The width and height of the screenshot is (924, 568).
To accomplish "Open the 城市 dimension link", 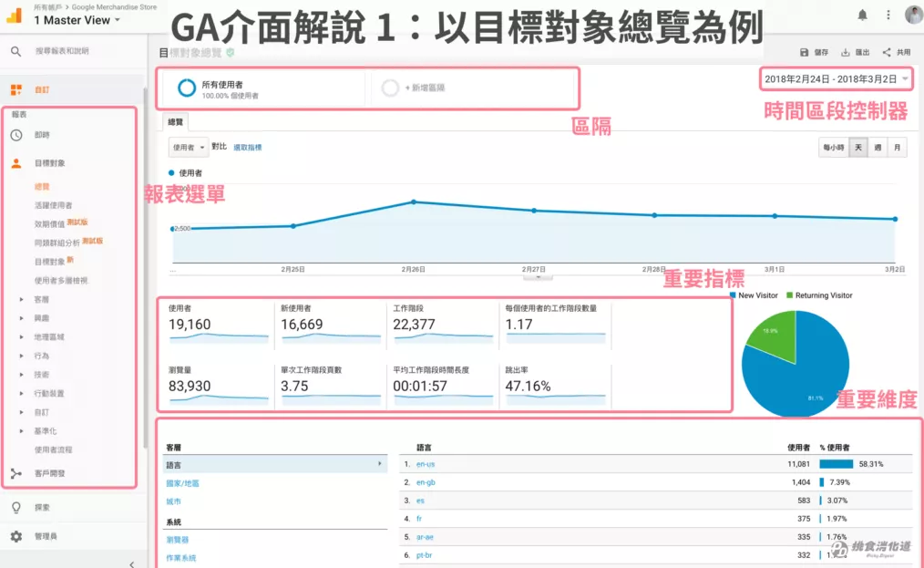I will (x=173, y=501).
